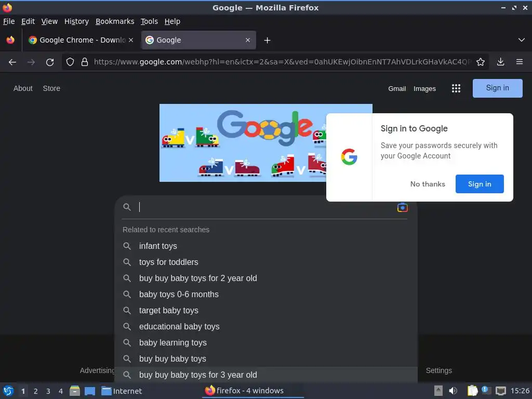
Task: Open the Store link
Action: (51, 88)
